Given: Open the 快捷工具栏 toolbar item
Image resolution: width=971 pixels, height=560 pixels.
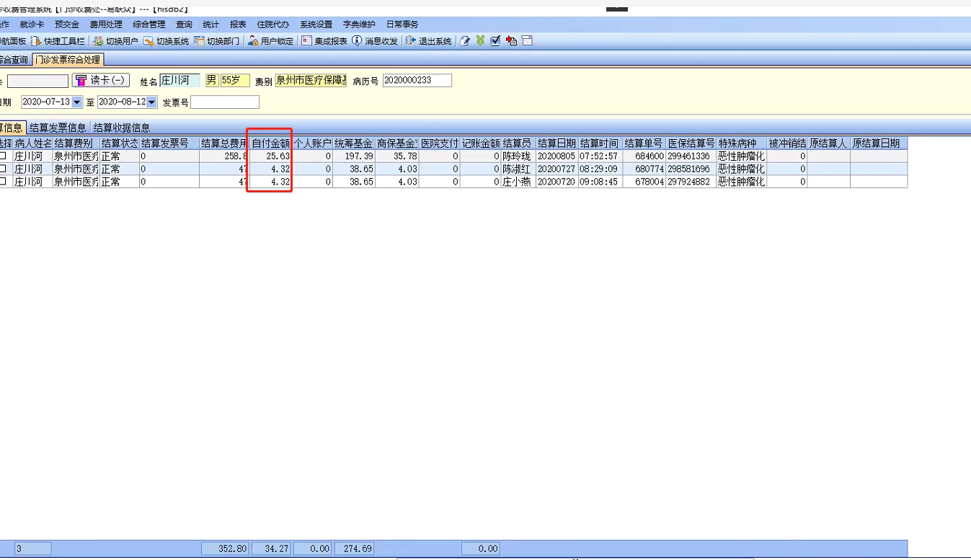Looking at the screenshot, I should point(58,41).
